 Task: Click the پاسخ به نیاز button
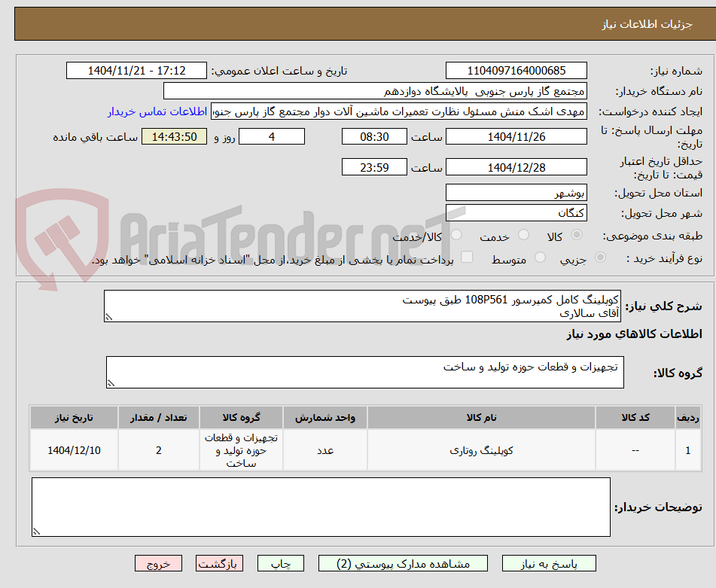tap(549, 563)
